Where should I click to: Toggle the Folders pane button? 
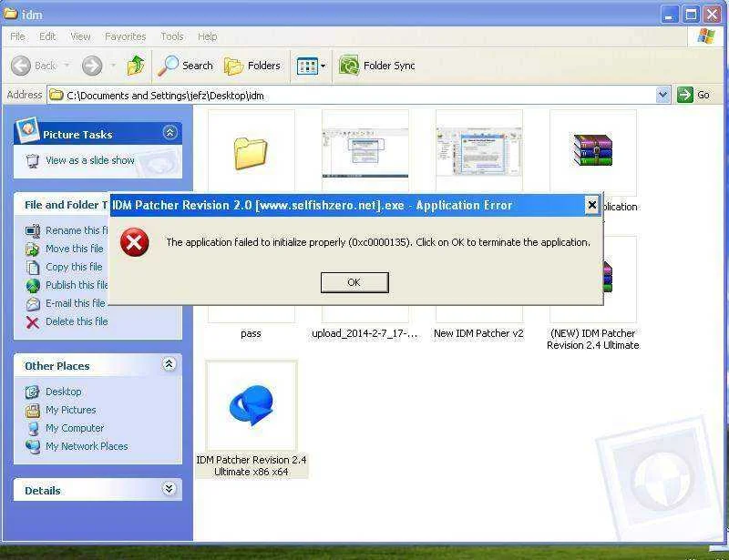point(252,66)
